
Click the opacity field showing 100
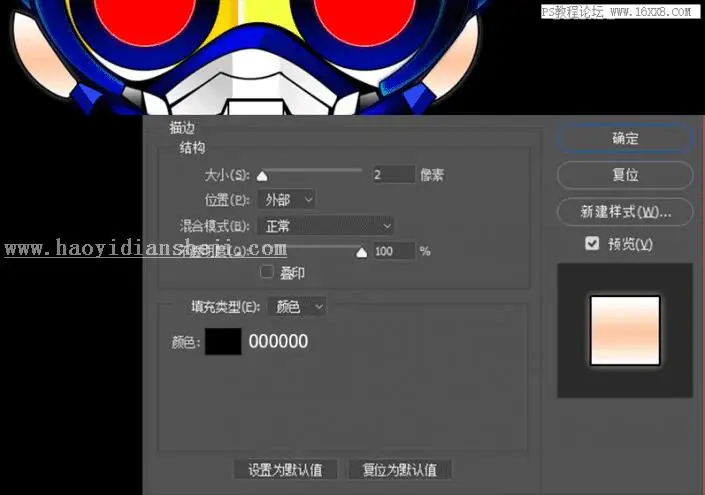click(393, 251)
